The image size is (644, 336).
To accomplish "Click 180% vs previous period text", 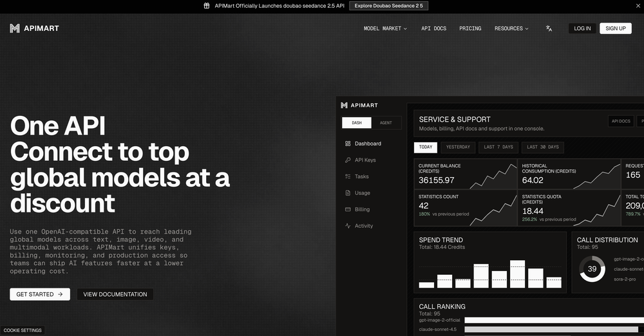I will coord(444,214).
